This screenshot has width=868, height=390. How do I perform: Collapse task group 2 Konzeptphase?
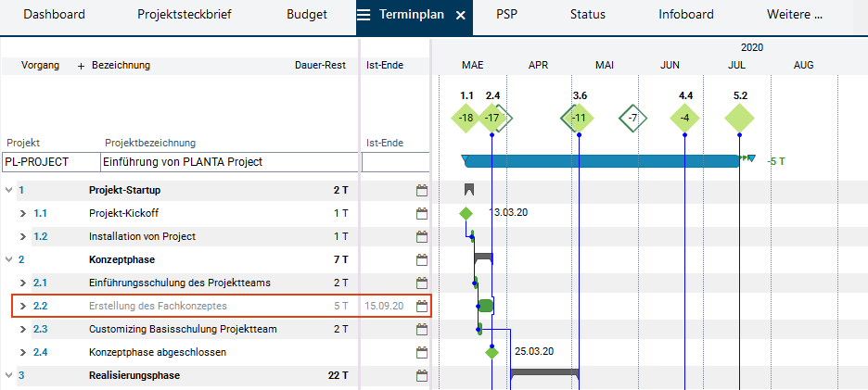pos(9,259)
